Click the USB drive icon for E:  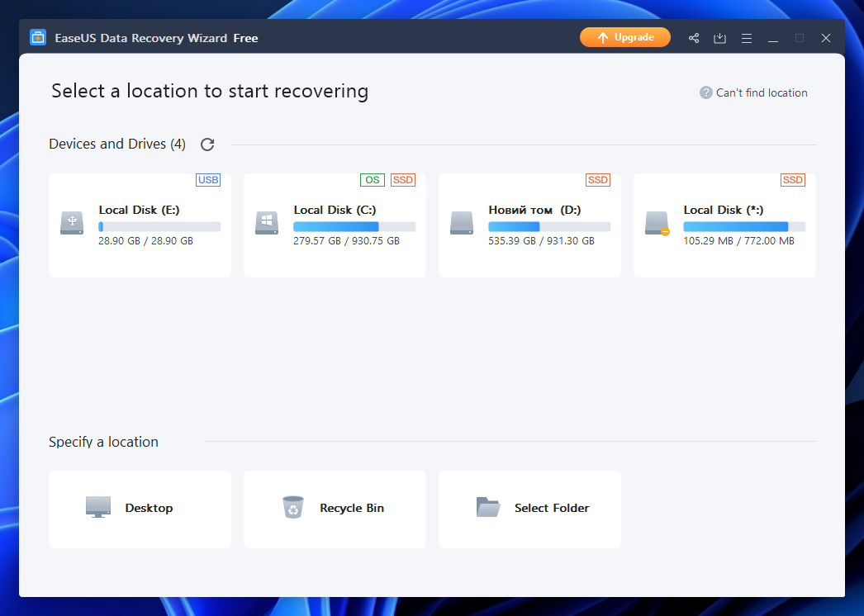(x=72, y=223)
